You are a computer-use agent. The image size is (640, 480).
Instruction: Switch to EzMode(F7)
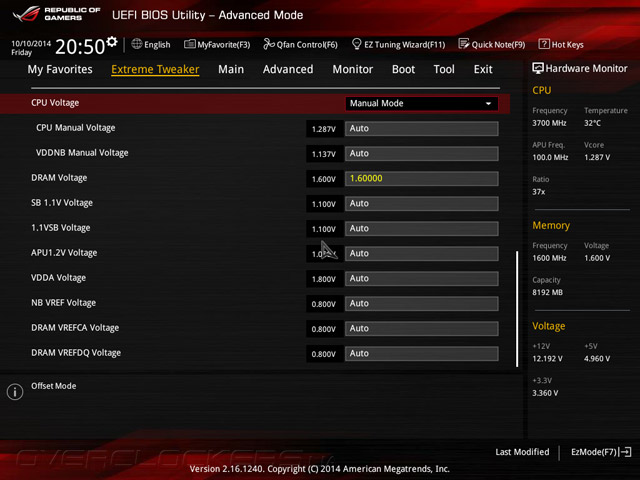click(601, 452)
